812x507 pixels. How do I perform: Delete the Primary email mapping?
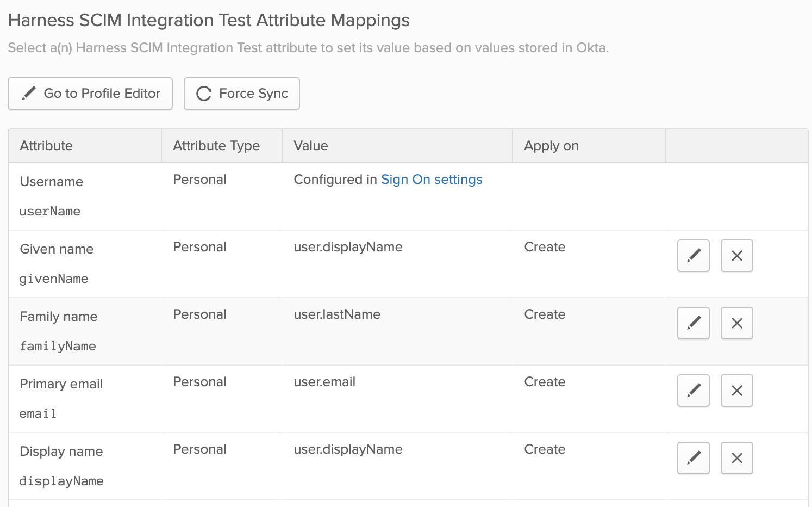point(737,391)
